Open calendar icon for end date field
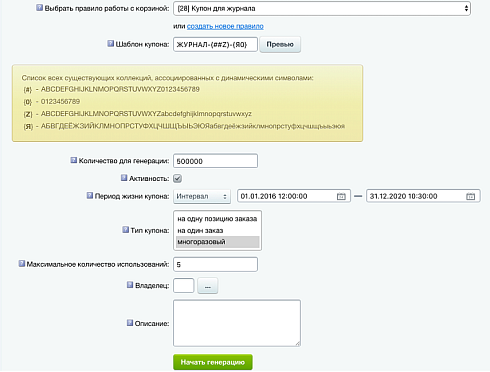 [470, 196]
